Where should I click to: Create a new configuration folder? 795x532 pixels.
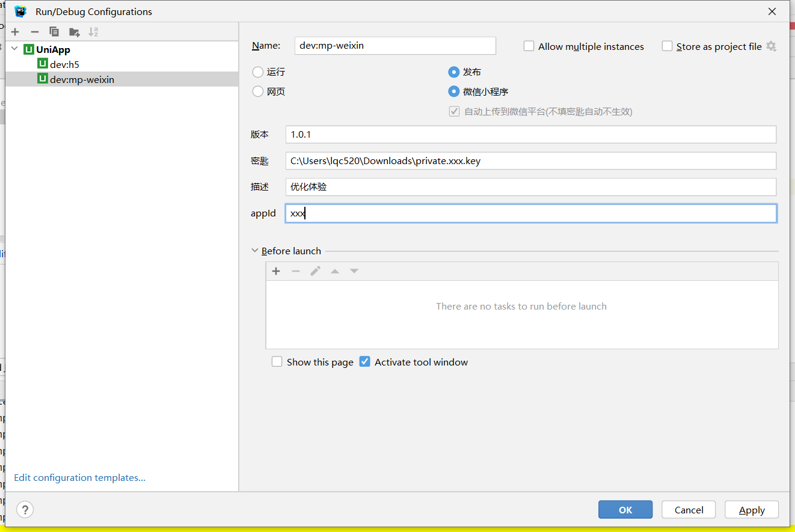point(74,32)
